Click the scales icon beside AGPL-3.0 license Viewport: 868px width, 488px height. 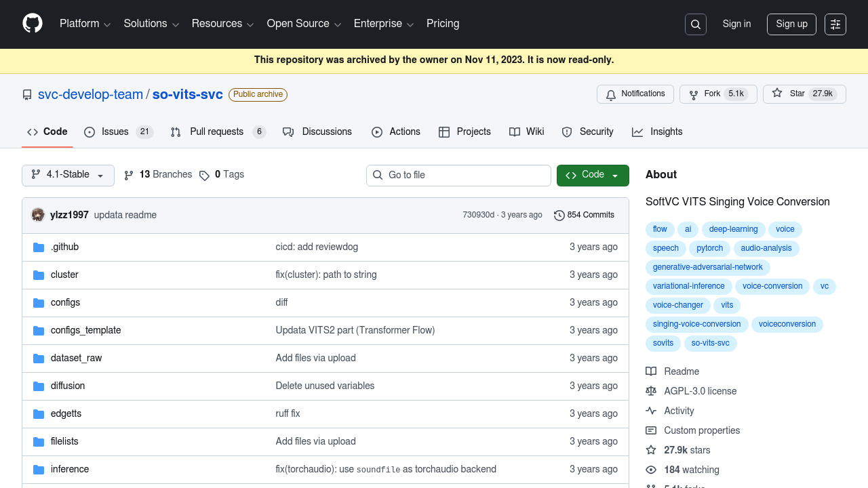tap(651, 391)
